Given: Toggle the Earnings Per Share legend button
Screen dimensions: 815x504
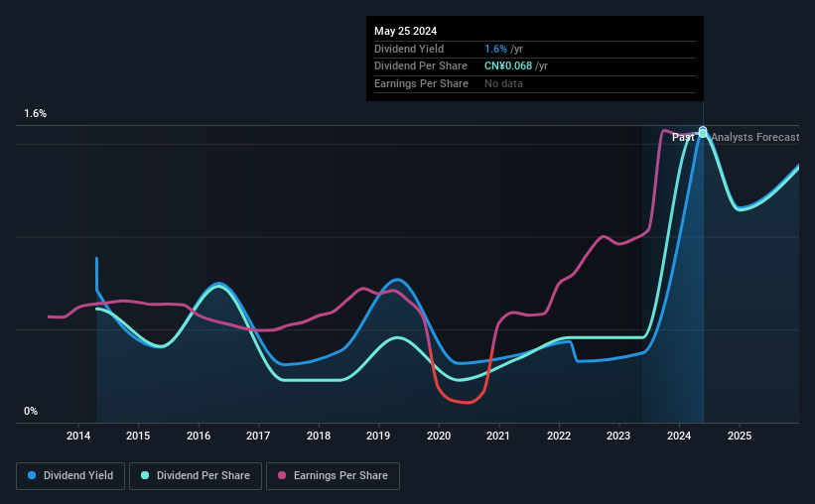Looking at the screenshot, I should coord(333,476).
